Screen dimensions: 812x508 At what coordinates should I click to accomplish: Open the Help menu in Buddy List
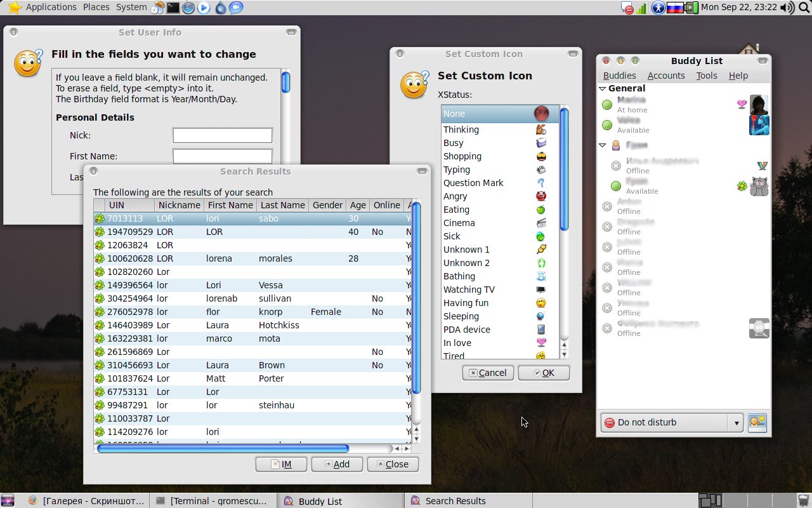[738, 76]
